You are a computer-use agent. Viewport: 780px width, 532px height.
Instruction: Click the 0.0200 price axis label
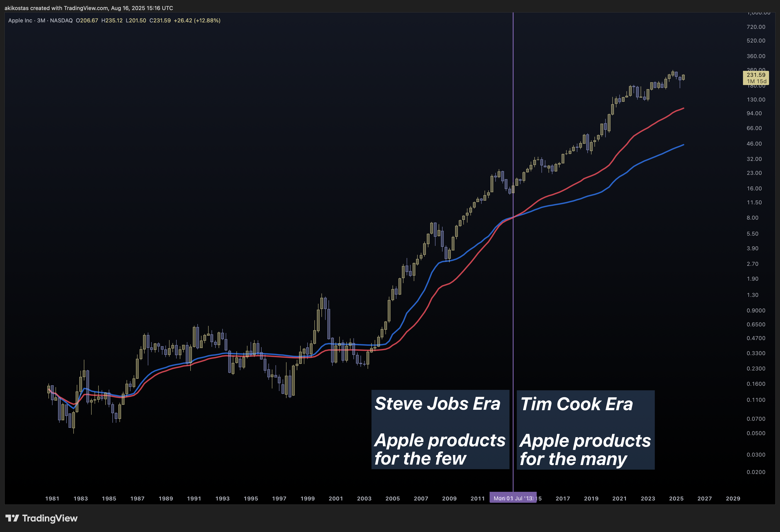coord(756,472)
